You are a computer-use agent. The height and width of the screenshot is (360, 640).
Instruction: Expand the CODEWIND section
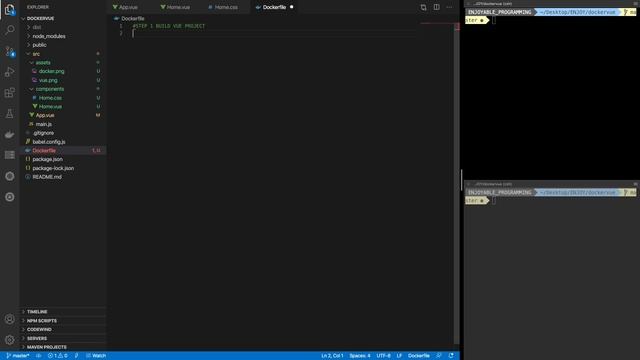point(39,329)
